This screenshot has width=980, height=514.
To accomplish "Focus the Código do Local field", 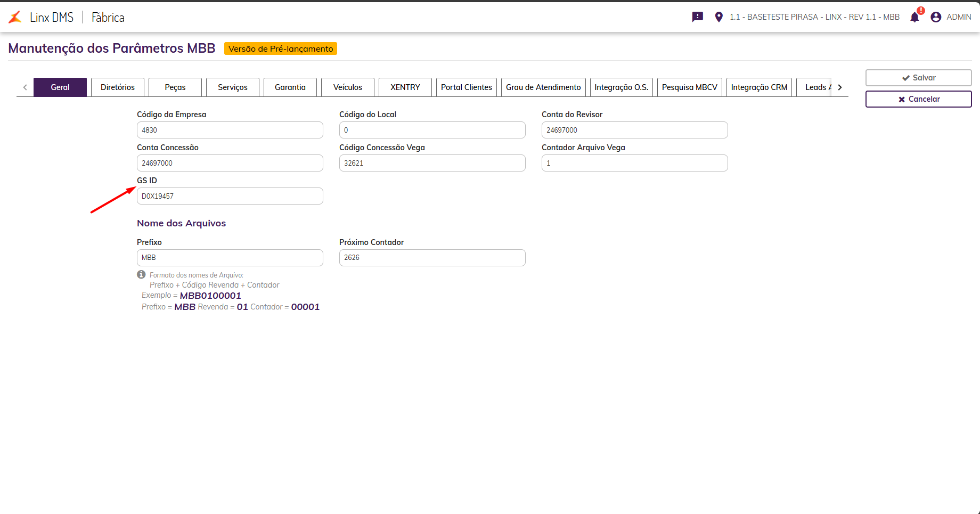I will [432, 130].
